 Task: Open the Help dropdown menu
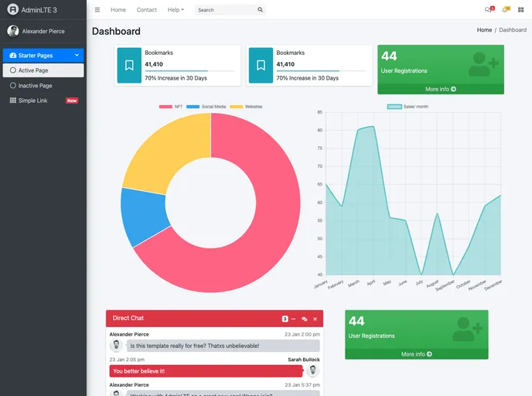176,10
